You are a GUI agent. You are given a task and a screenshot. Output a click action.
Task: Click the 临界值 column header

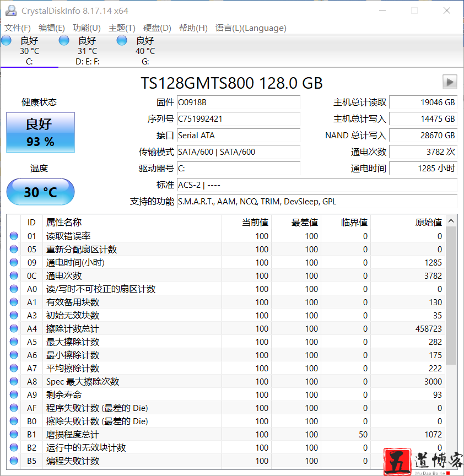pos(346,222)
